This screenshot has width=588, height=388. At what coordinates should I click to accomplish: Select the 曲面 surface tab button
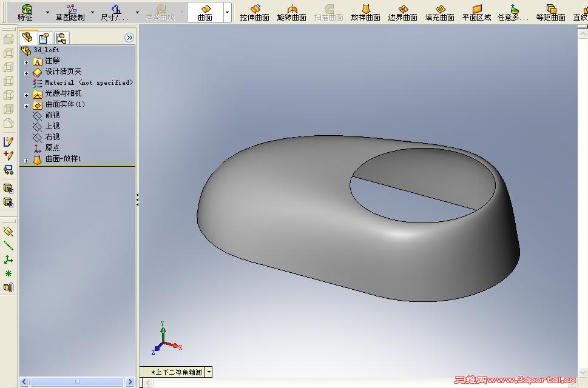point(205,12)
